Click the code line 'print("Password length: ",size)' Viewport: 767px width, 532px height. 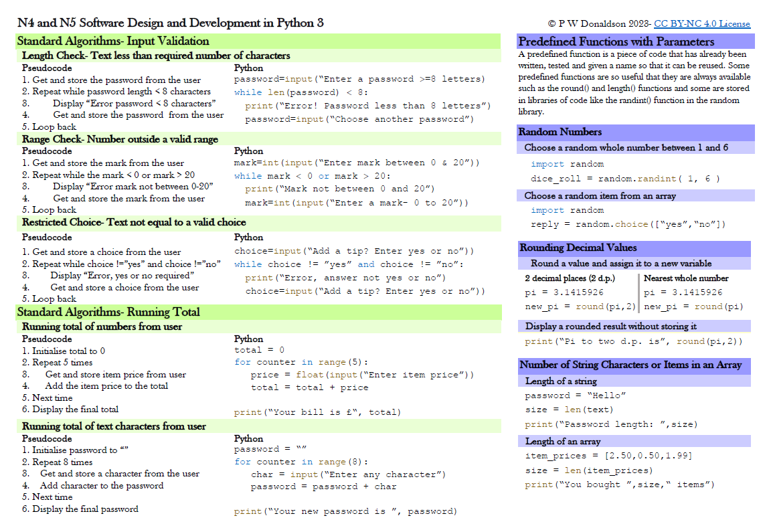pyautogui.click(x=611, y=424)
